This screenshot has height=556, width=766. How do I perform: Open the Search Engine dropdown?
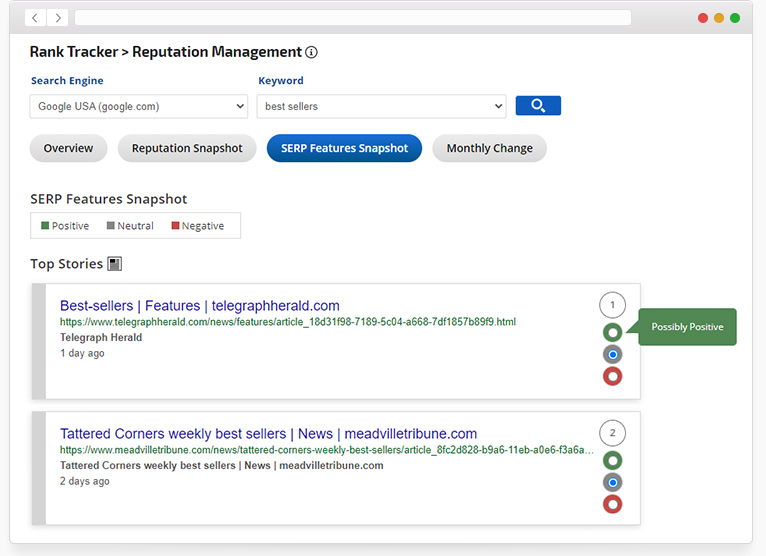tap(139, 106)
